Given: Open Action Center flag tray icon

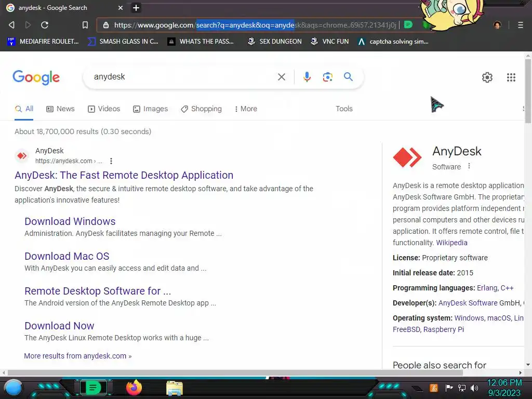Looking at the screenshot, I should pyautogui.click(x=449, y=388).
